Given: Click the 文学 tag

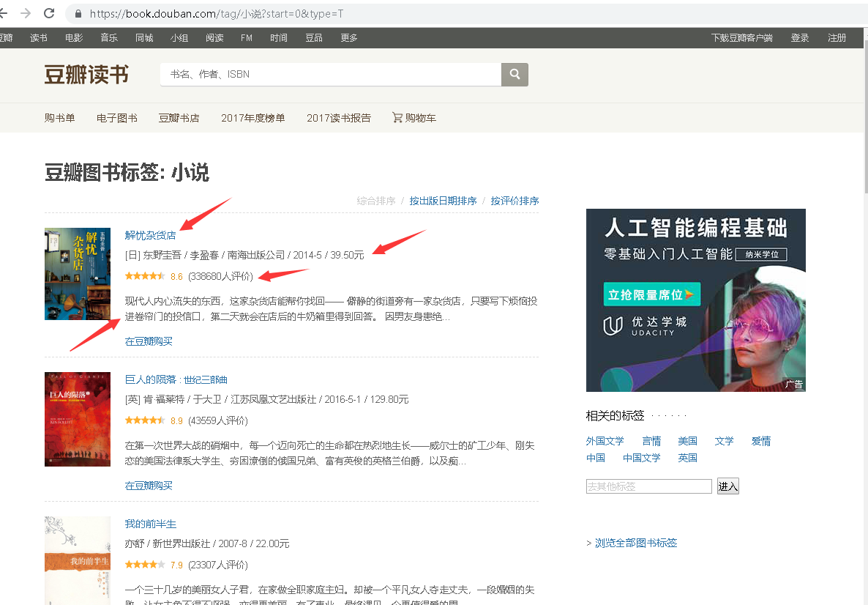Looking at the screenshot, I should 724,441.
